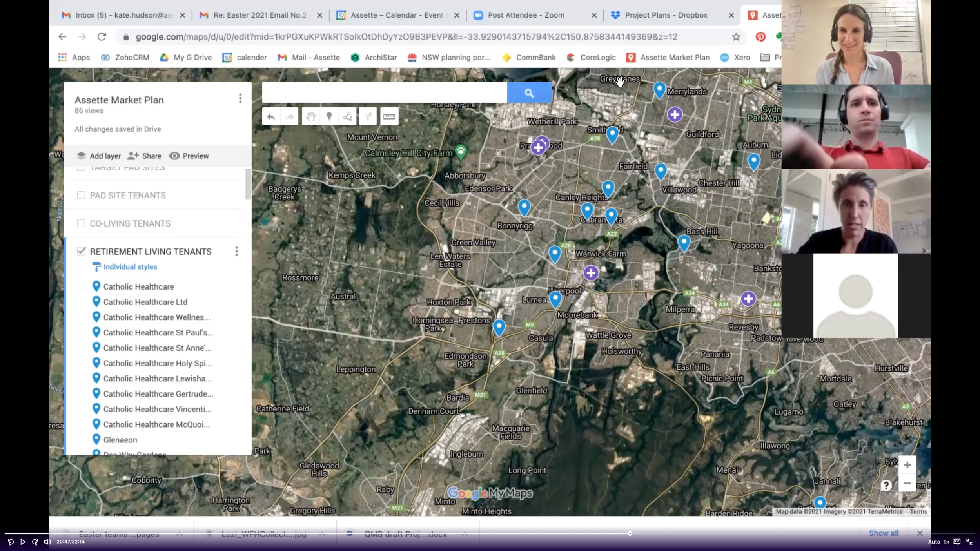This screenshot has width=980, height=551.
Task: Click Preview button in map panel
Action: click(x=189, y=156)
